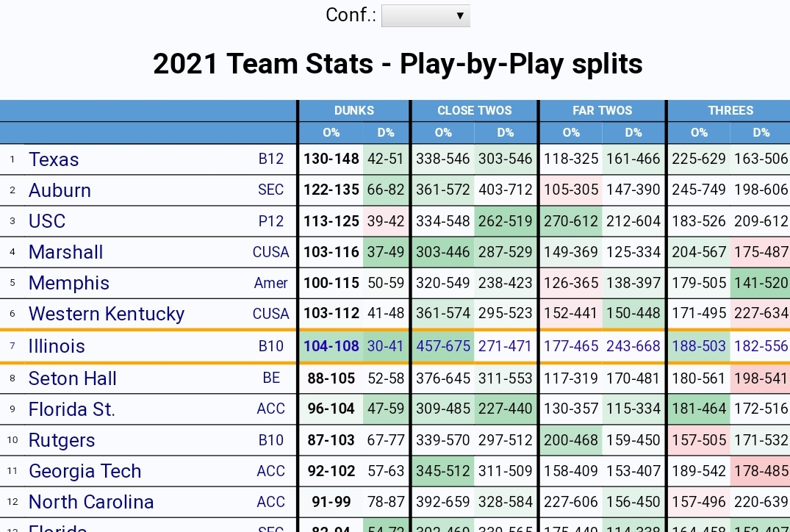Select the Amer conference link
This screenshot has height=532, width=790.
[271, 283]
